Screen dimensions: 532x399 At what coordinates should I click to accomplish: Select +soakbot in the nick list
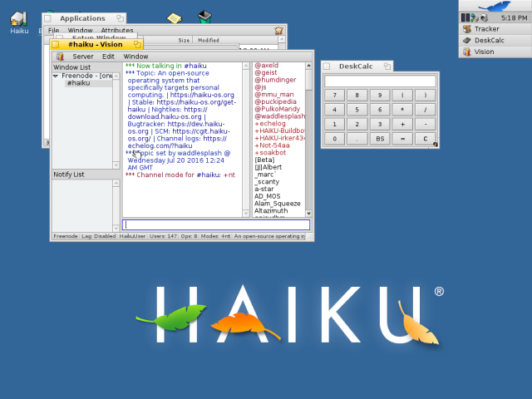[270, 153]
